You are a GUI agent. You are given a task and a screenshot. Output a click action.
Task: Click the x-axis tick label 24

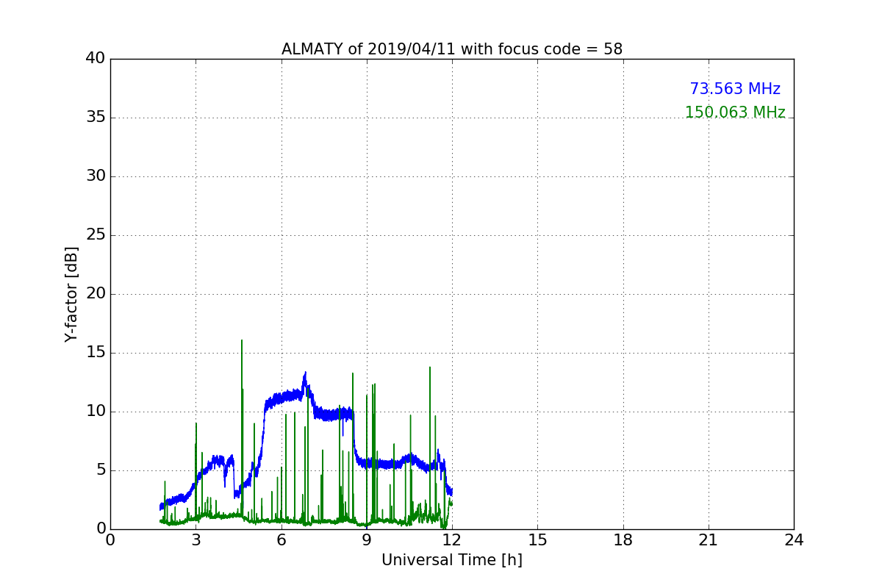tap(794, 539)
